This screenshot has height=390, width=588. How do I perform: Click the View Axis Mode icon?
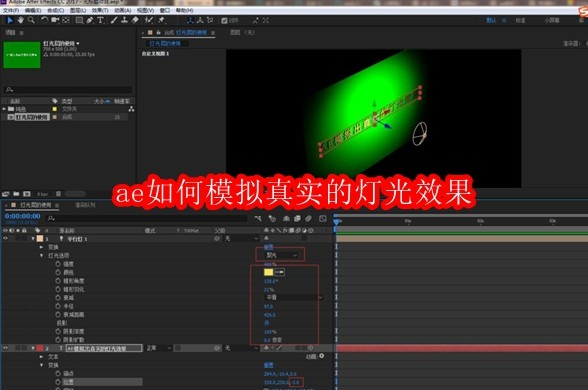(x=210, y=20)
